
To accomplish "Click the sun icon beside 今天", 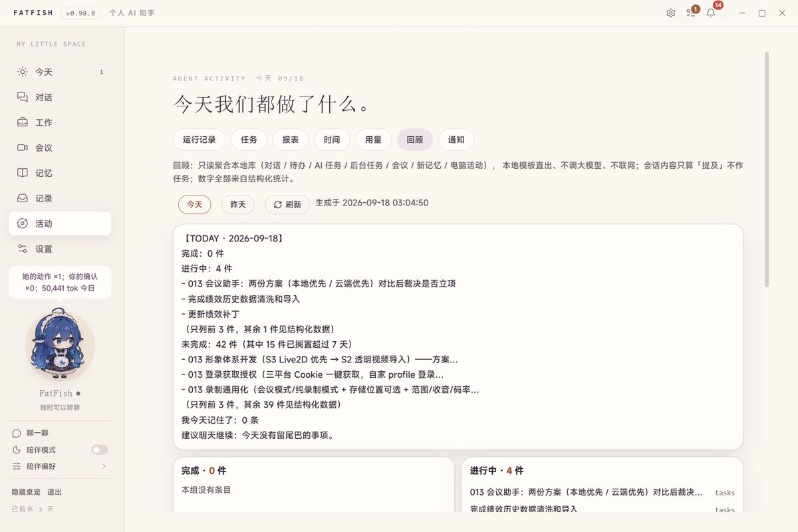I will point(23,72).
